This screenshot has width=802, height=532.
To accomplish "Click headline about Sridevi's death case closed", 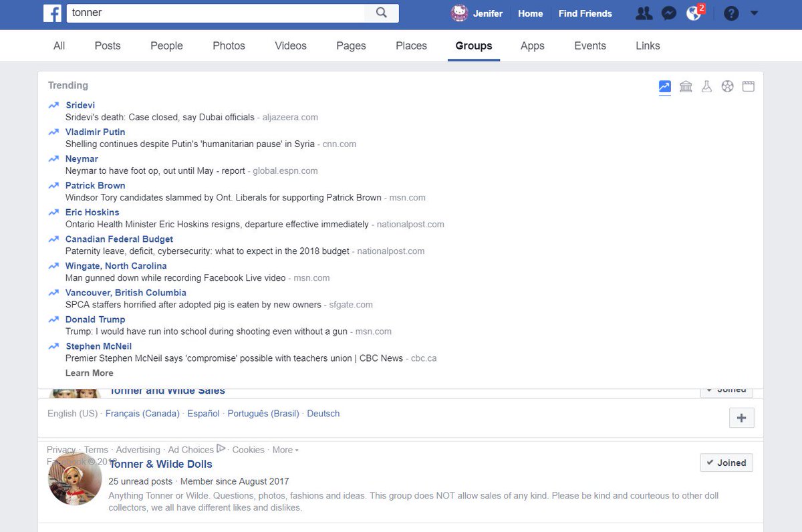I will click(160, 117).
